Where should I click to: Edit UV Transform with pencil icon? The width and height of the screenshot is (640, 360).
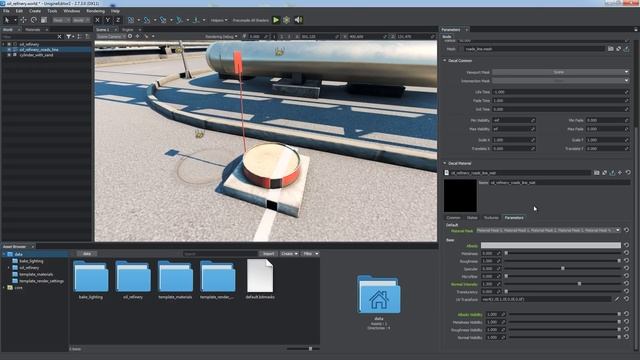(617, 299)
